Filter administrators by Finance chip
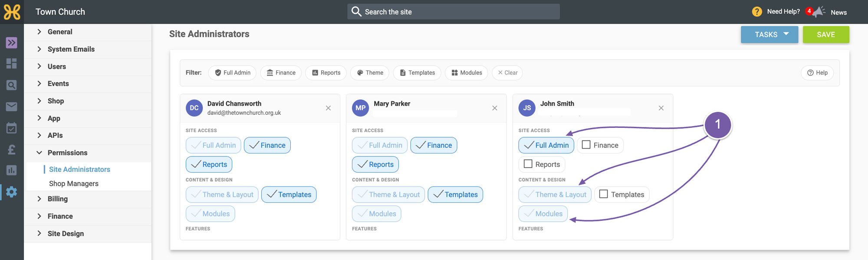 [281, 73]
